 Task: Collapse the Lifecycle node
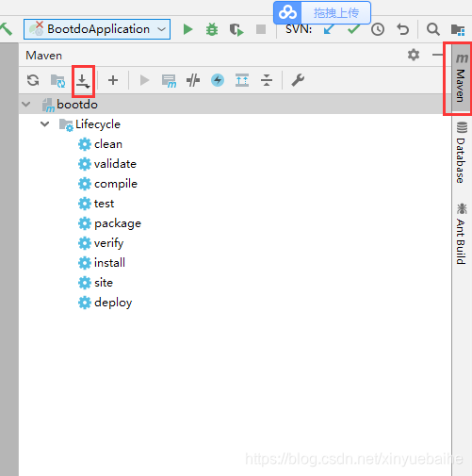coord(45,124)
